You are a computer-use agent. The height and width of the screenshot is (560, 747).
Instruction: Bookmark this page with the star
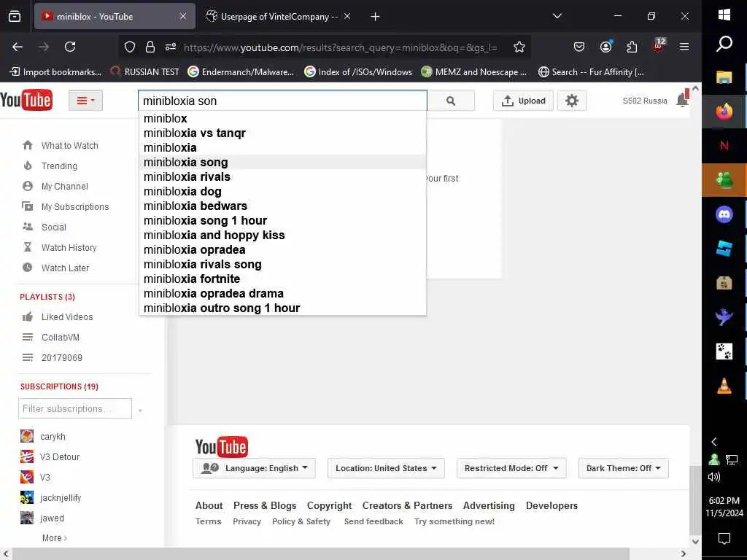(519, 47)
